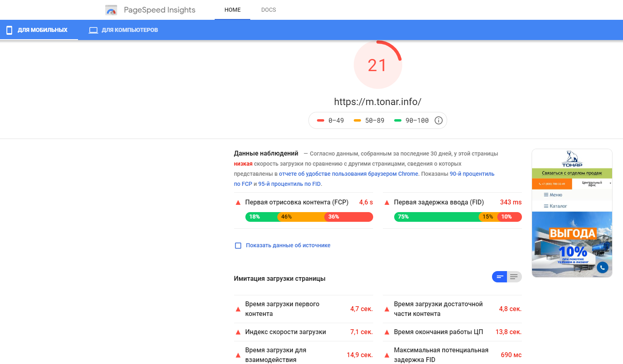Click the Меню item in the page preview

tap(553, 195)
